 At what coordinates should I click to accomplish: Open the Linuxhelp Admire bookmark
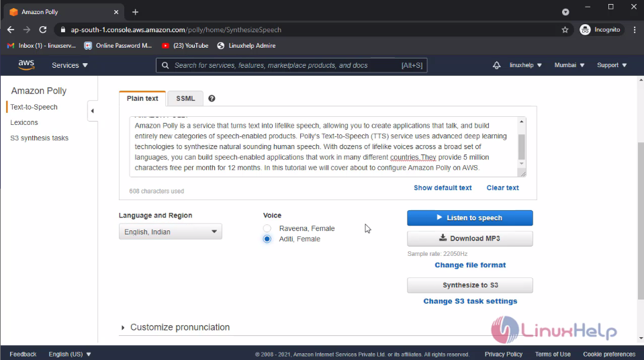pyautogui.click(x=246, y=46)
